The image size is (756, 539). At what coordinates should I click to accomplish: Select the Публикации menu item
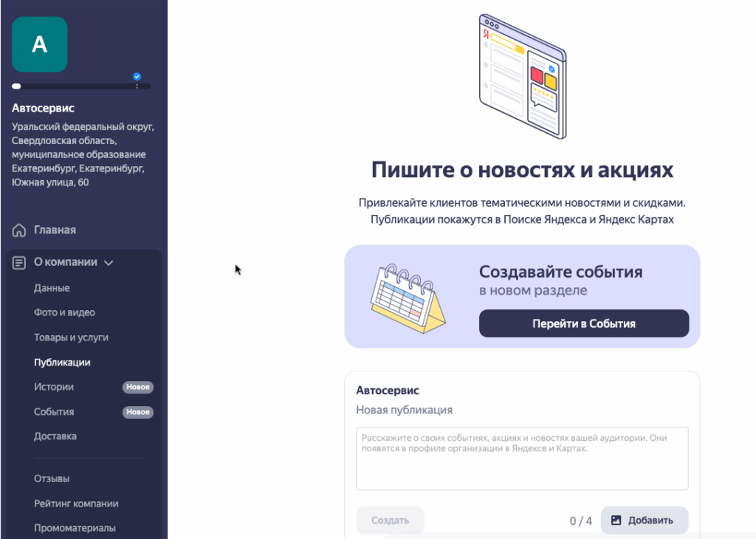pos(62,362)
